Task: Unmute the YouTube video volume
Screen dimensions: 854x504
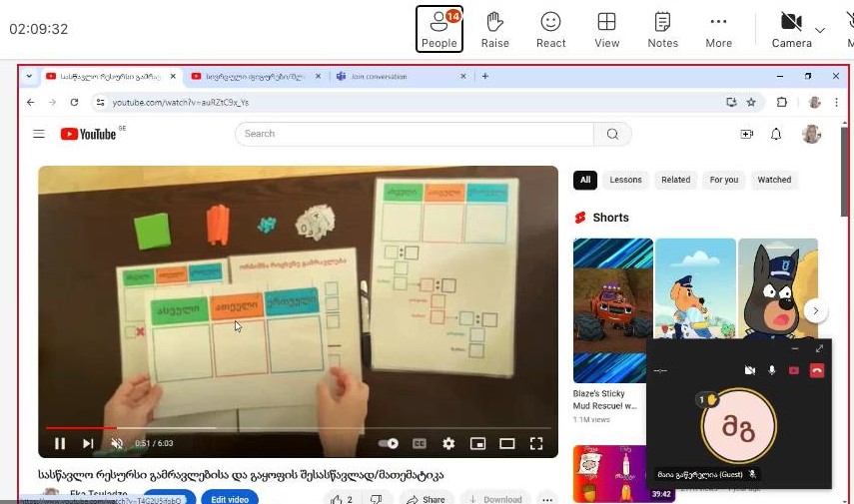Action: [117, 444]
